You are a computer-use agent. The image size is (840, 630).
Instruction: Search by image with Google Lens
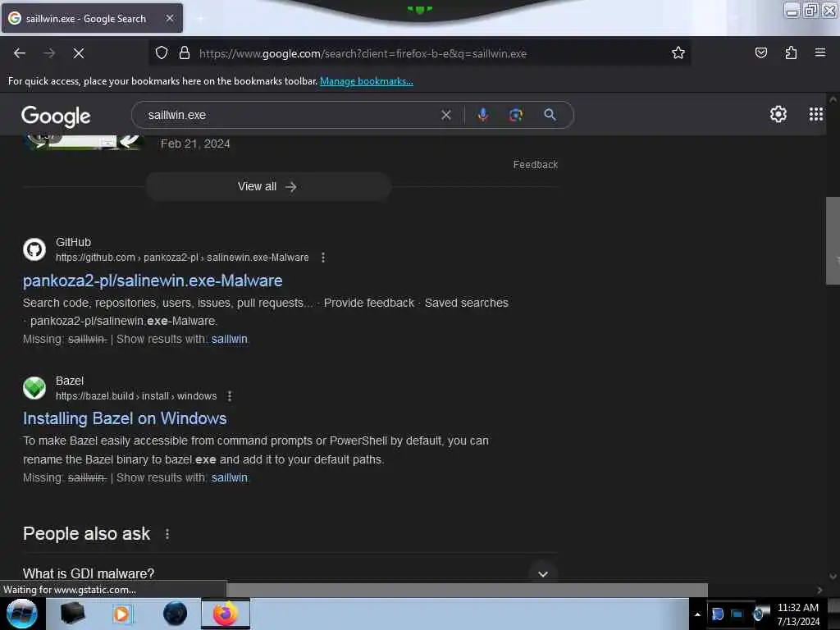[x=515, y=115]
